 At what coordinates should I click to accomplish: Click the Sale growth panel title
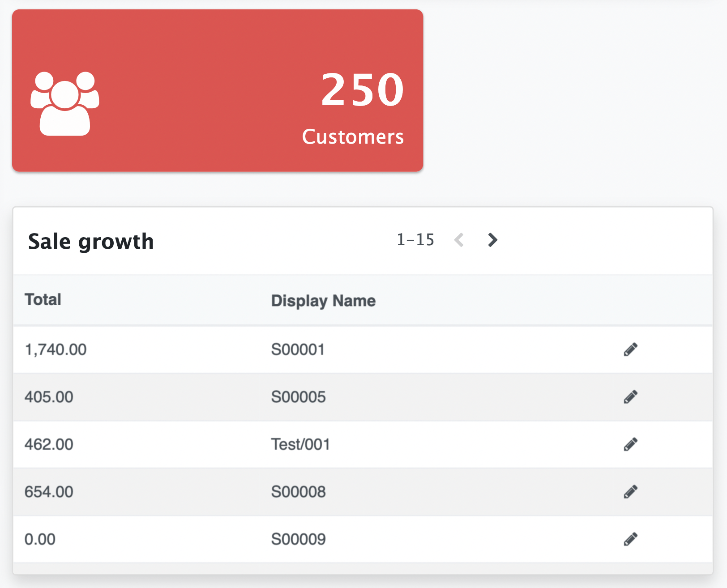coord(91,242)
